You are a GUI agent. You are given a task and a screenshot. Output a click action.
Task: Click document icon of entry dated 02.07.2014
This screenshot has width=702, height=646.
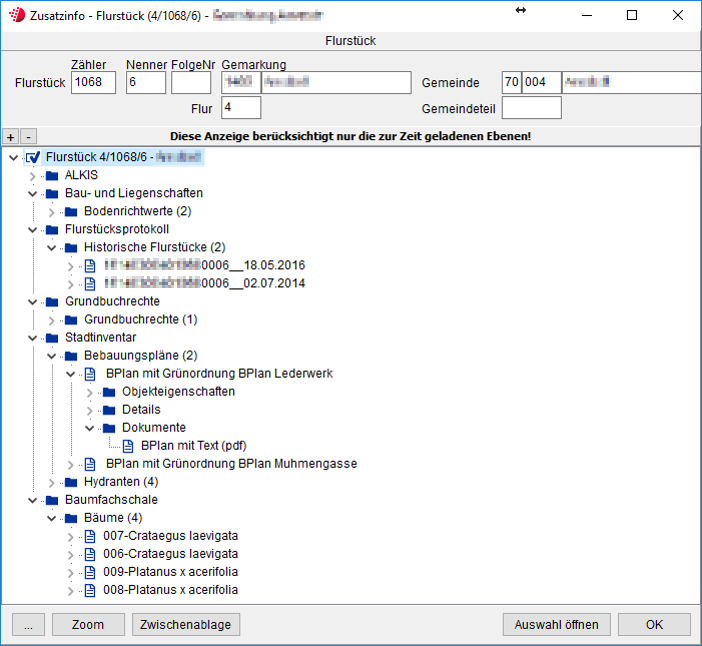tap(90, 283)
